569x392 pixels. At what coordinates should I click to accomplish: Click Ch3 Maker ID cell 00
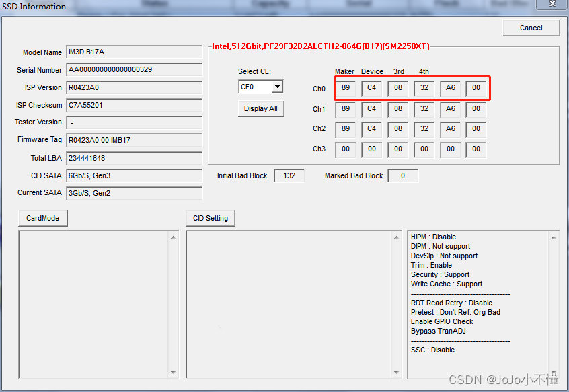pyautogui.click(x=346, y=150)
